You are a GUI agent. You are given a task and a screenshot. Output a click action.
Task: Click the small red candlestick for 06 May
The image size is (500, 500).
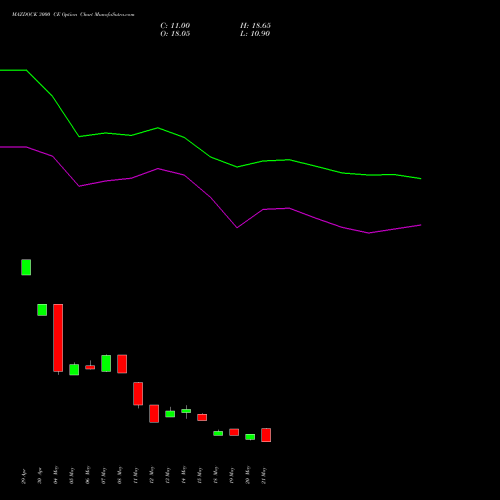tap(90, 367)
